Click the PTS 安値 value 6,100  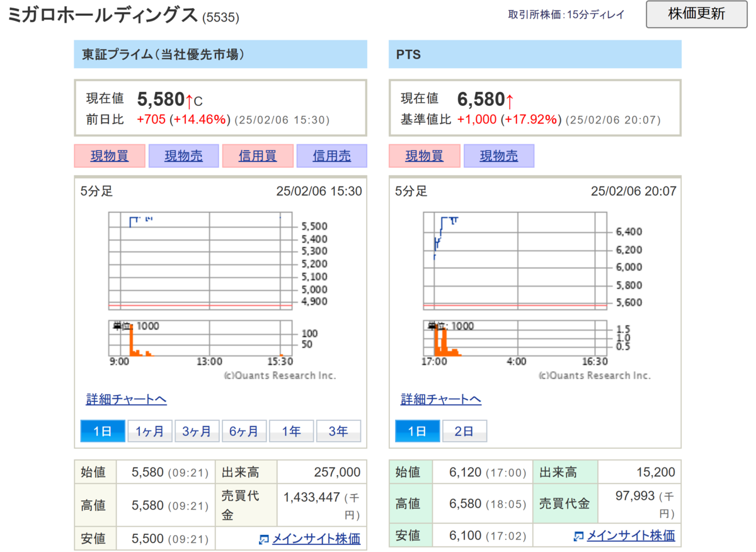click(464, 537)
